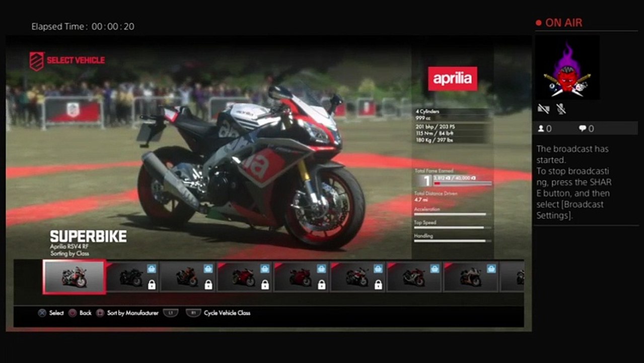Click the ON AIR broadcast indicator
644x363 pixels.
[x=559, y=23]
